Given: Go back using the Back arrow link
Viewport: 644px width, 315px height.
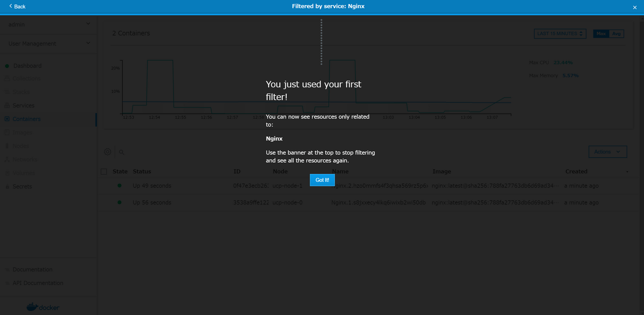Looking at the screenshot, I should click(17, 7).
